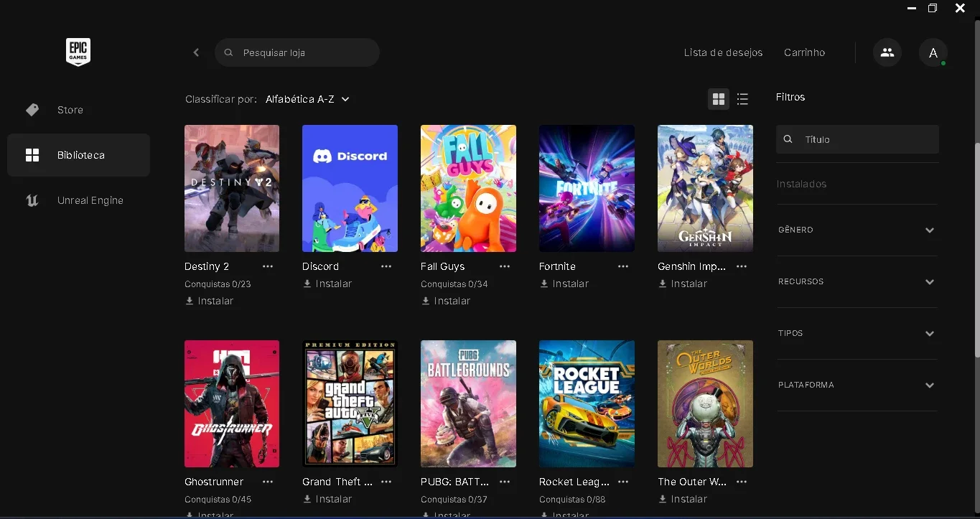This screenshot has width=980, height=519.
Task: Expand the TIPOS filter
Action: coord(857,333)
